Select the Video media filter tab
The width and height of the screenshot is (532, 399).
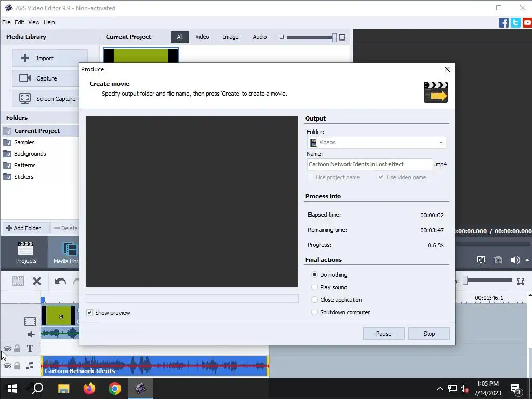pyautogui.click(x=202, y=37)
